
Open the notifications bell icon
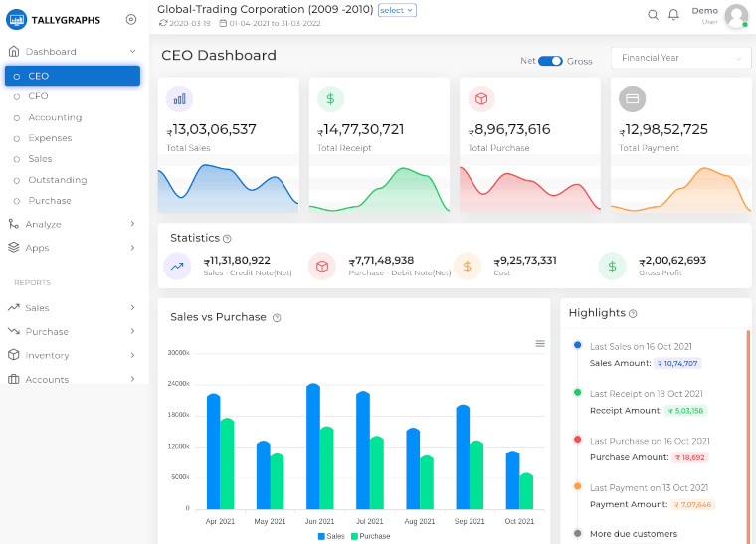[673, 15]
